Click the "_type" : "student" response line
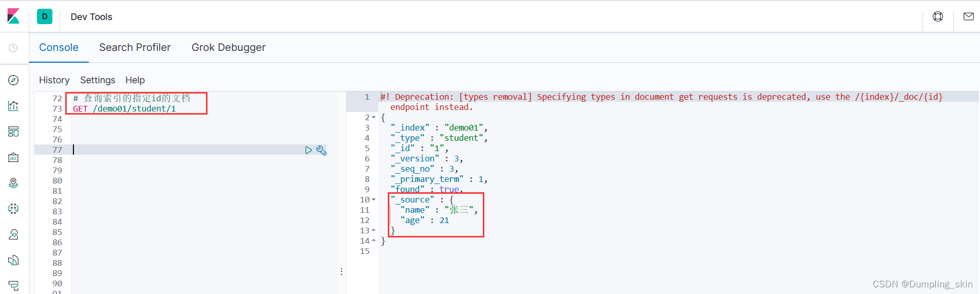The height and width of the screenshot is (294, 980). pyautogui.click(x=439, y=138)
